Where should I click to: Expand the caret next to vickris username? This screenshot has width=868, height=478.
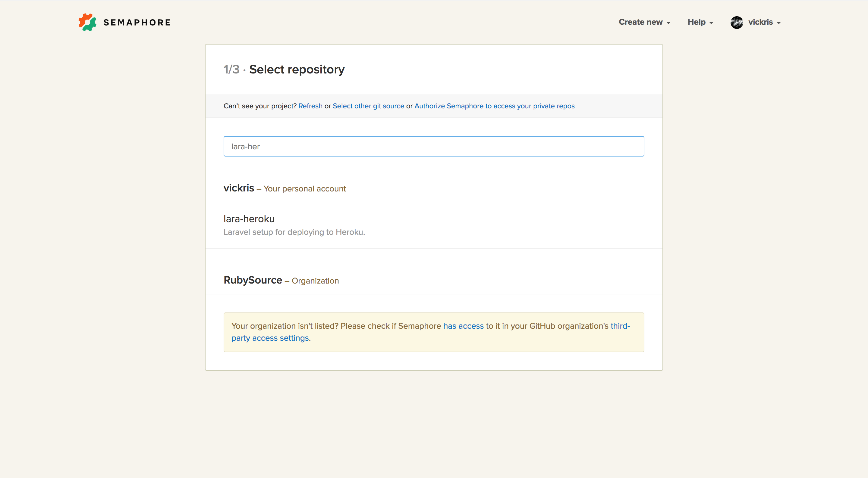click(x=779, y=23)
